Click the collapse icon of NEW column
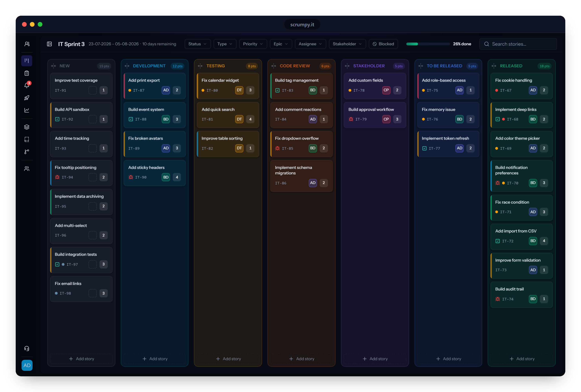 point(54,66)
